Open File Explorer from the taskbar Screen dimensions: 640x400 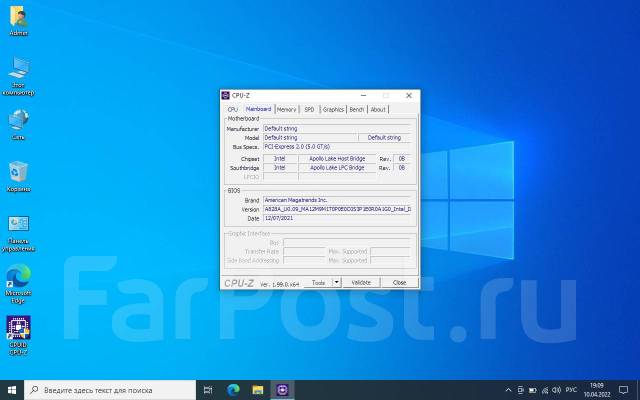[258, 389]
